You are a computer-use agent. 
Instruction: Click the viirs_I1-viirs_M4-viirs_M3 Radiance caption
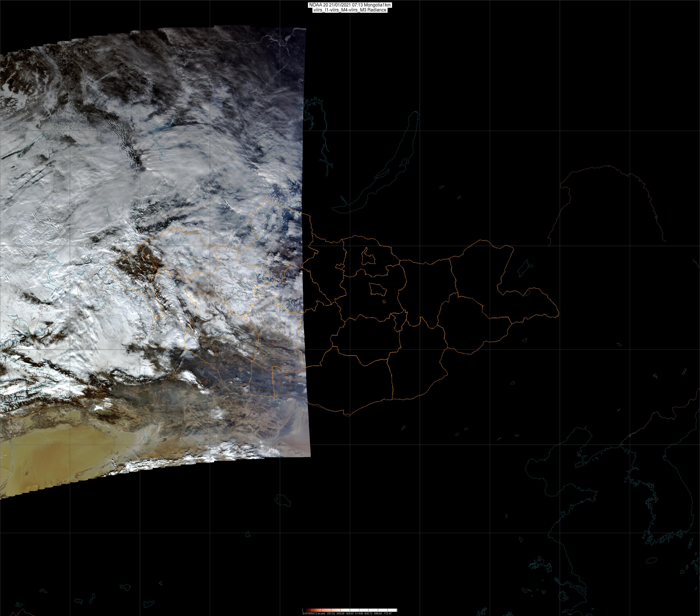click(x=350, y=10)
